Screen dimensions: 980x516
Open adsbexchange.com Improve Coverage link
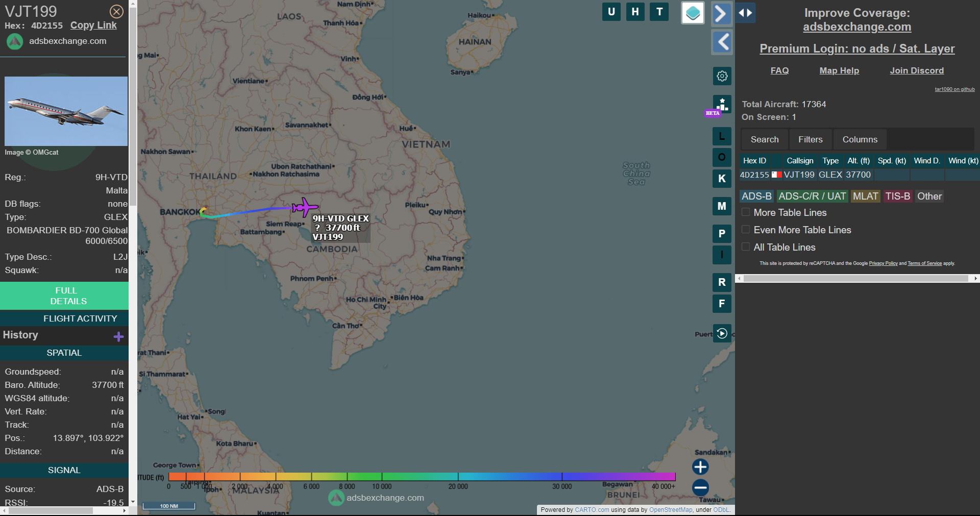tap(857, 27)
